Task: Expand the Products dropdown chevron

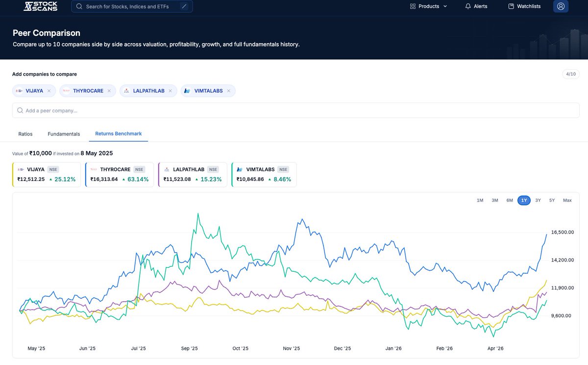Action: click(x=445, y=6)
